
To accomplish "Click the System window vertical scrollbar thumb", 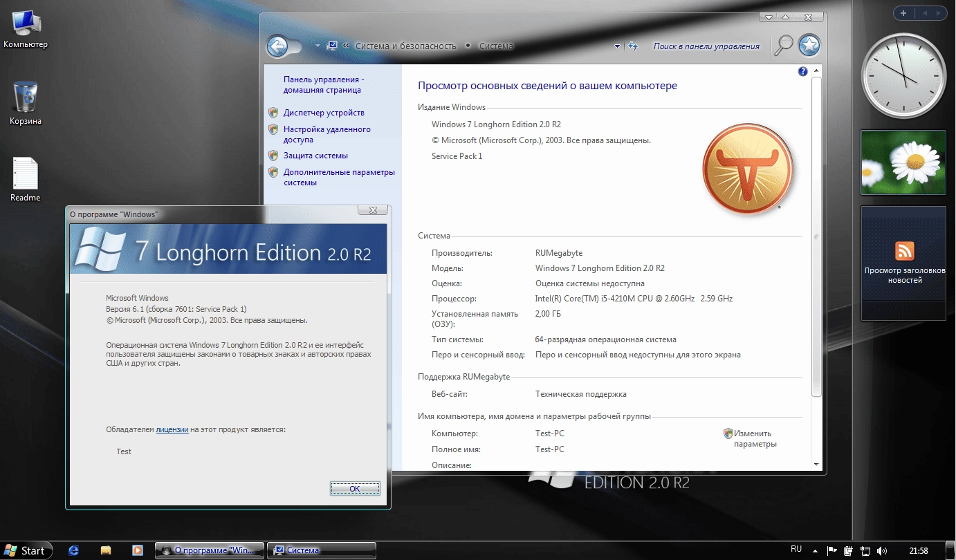I will (816, 236).
